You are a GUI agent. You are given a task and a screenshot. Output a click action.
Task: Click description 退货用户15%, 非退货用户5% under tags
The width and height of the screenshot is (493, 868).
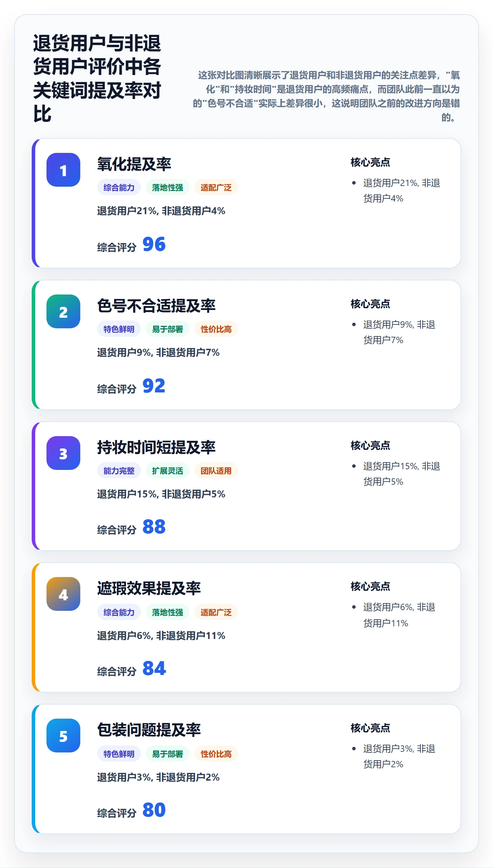[x=161, y=494]
